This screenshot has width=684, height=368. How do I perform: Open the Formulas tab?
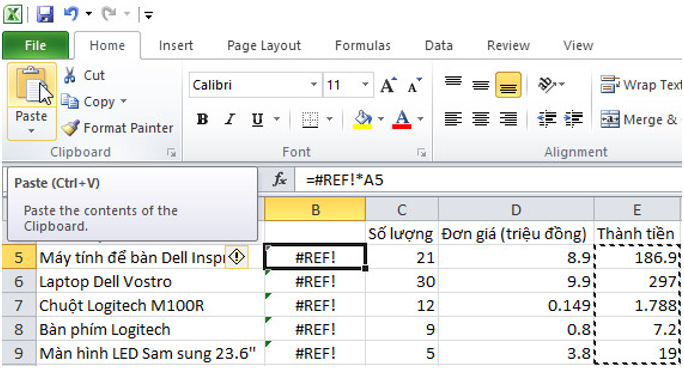363,45
